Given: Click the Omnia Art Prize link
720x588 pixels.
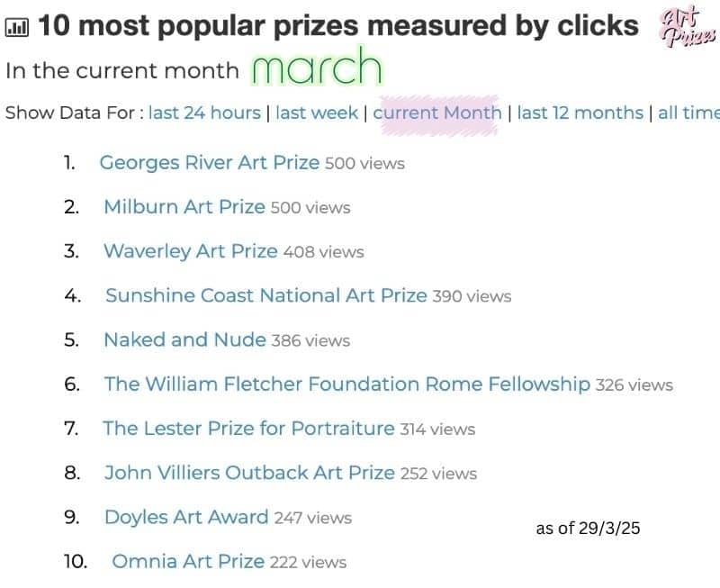Looking at the screenshot, I should pos(188,562).
